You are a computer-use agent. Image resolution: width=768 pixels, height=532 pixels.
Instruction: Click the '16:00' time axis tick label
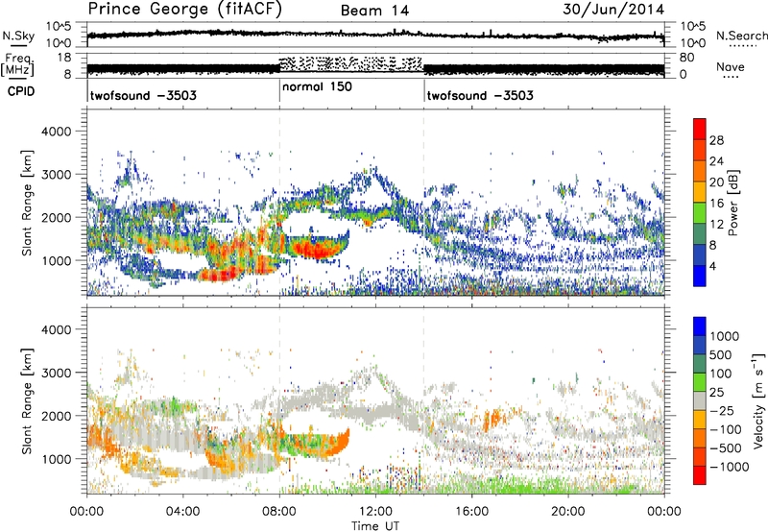(471, 512)
